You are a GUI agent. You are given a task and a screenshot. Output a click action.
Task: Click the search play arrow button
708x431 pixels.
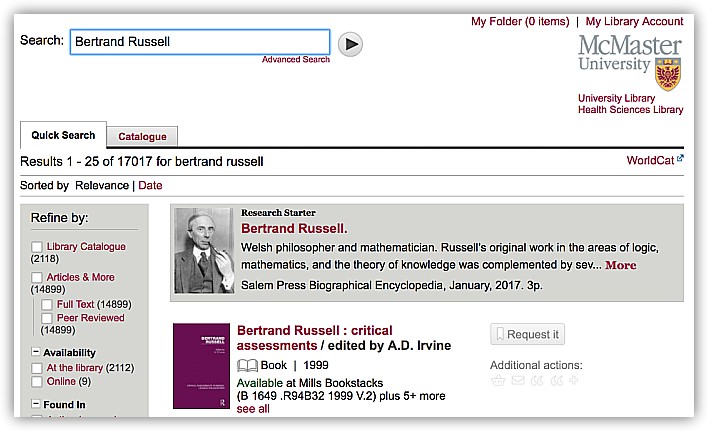pyautogui.click(x=350, y=44)
